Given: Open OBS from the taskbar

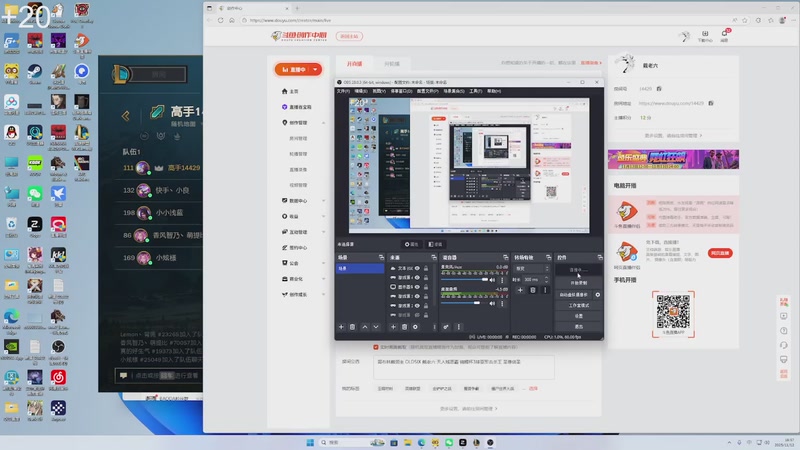Looking at the screenshot, I should click(490, 442).
